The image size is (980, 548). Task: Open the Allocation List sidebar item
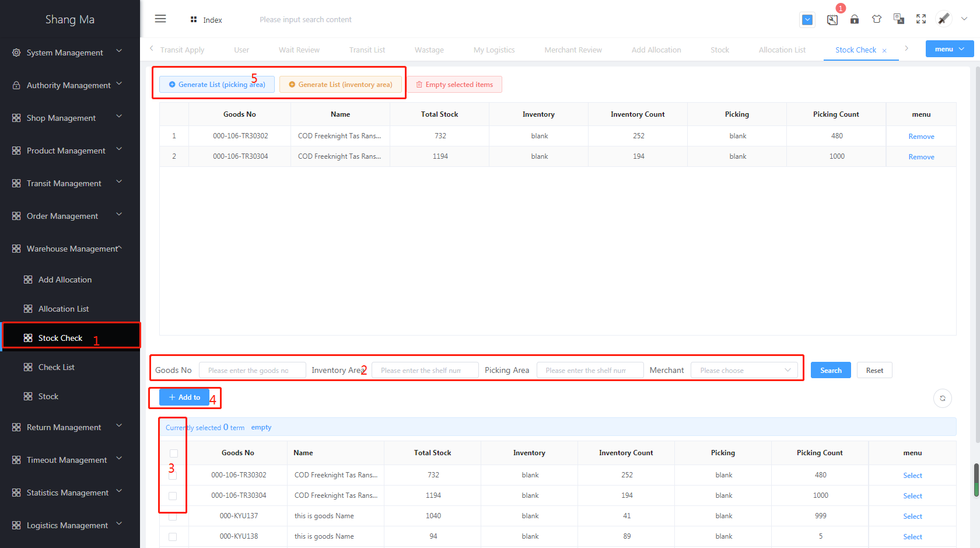[x=70, y=309]
